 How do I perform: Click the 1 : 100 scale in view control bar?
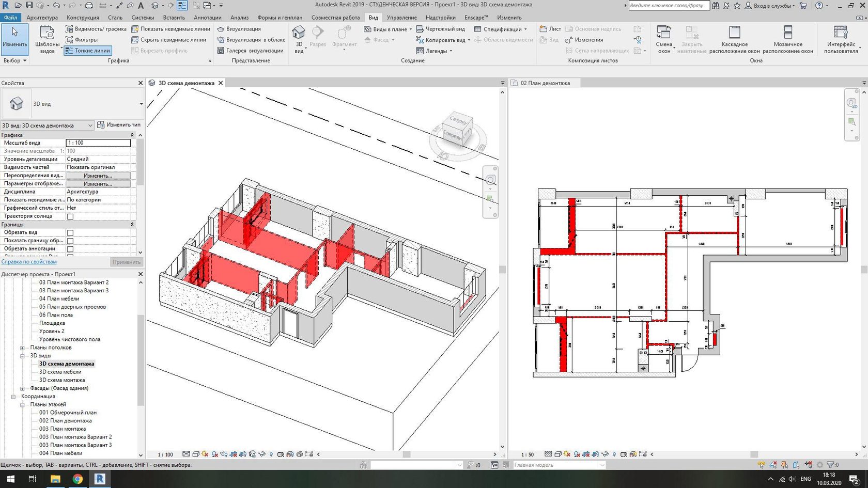(165, 454)
